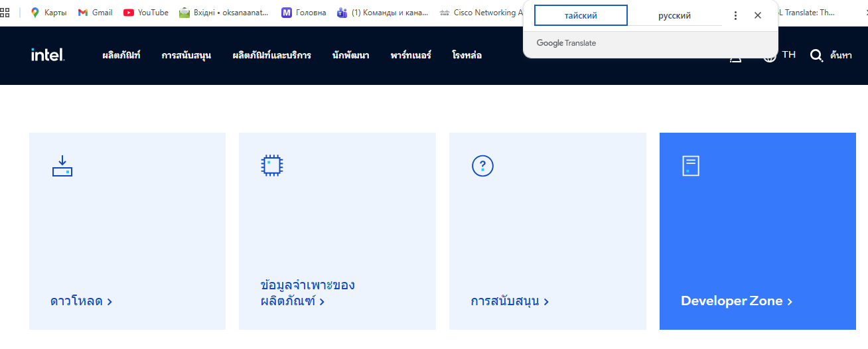Open the ผลิตภัณฑ์ navigation menu
The width and height of the screenshot is (868, 349).
tap(121, 56)
